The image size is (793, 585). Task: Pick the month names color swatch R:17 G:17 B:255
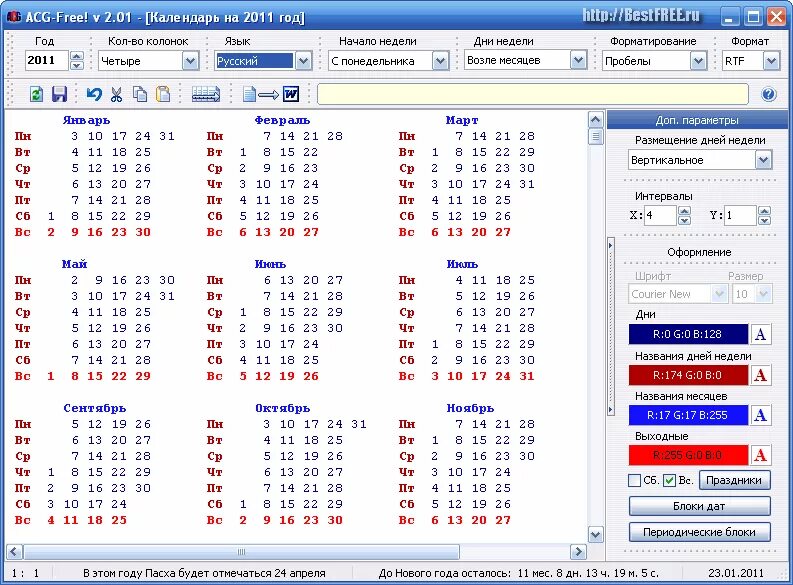pyautogui.click(x=688, y=415)
